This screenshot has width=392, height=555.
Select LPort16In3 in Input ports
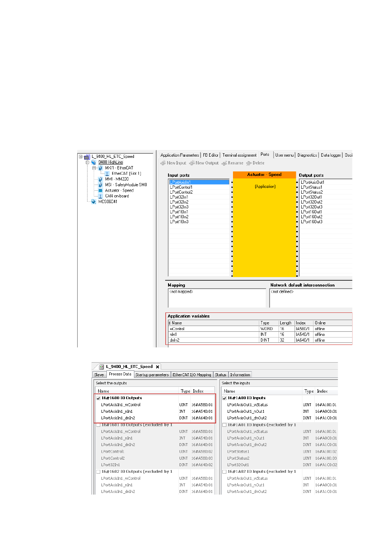tap(199, 222)
